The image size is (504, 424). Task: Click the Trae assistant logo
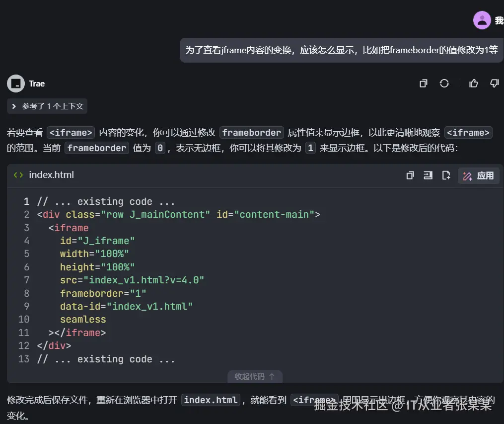point(16,84)
